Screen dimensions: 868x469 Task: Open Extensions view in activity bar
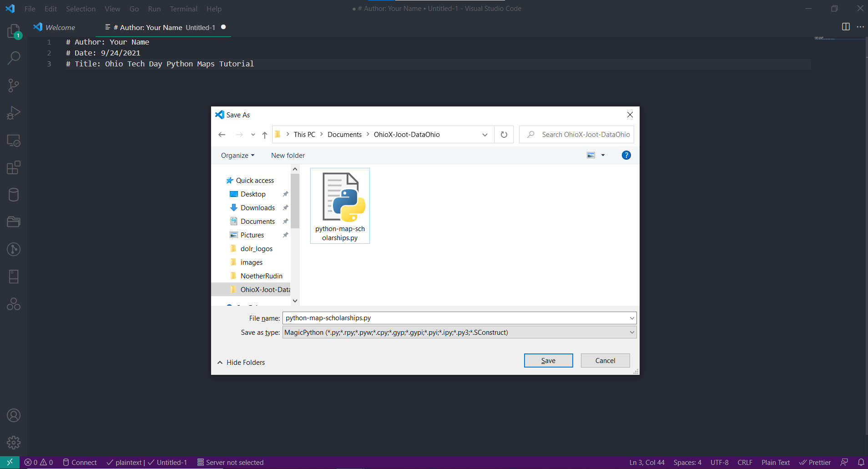point(14,167)
